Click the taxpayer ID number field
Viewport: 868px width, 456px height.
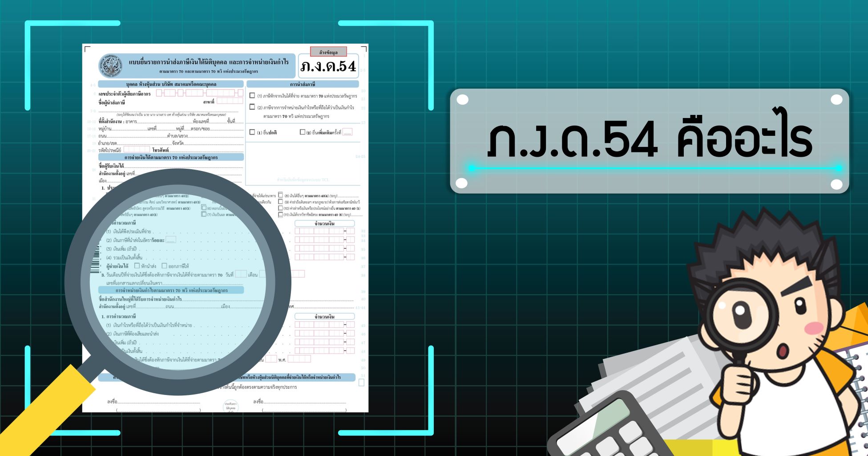tap(199, 93)
